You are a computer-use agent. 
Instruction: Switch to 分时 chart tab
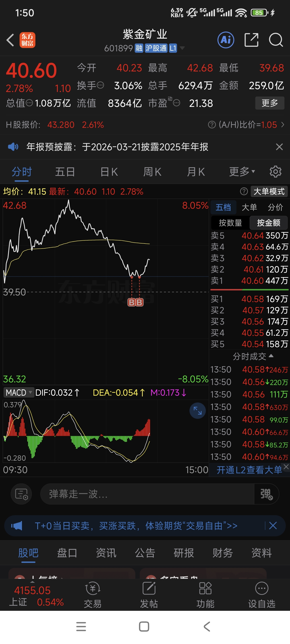point(22,172)
